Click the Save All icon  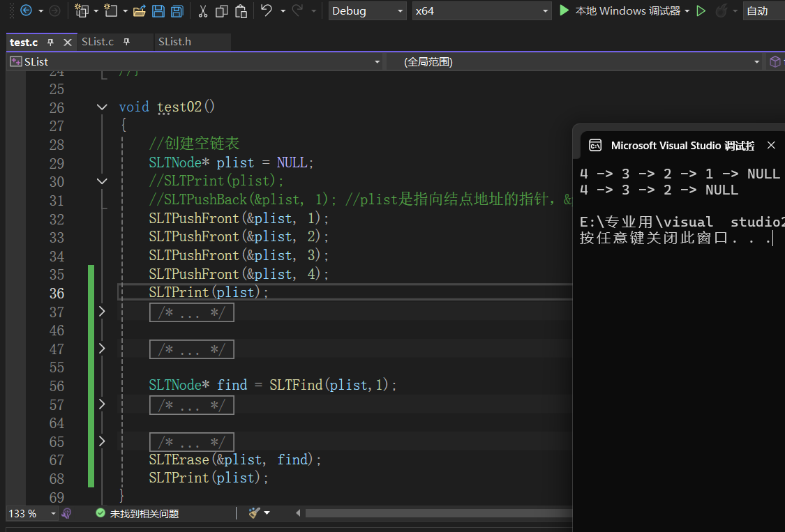[x=177, y=11]
